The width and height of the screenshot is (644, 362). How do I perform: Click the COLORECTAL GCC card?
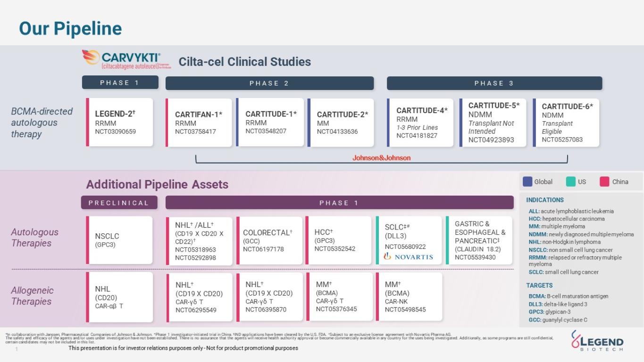269,240
